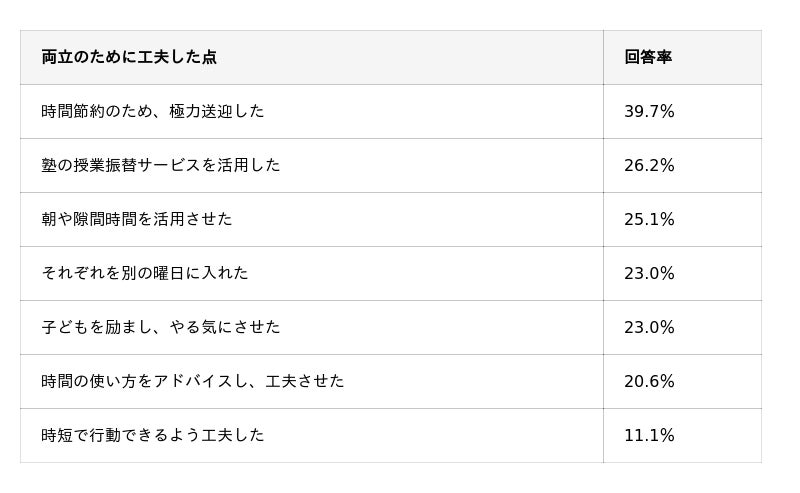Click the 25.1% value cell
This screenshot has width=800, height=493.
pyautogui.click(x=649, y=219)
